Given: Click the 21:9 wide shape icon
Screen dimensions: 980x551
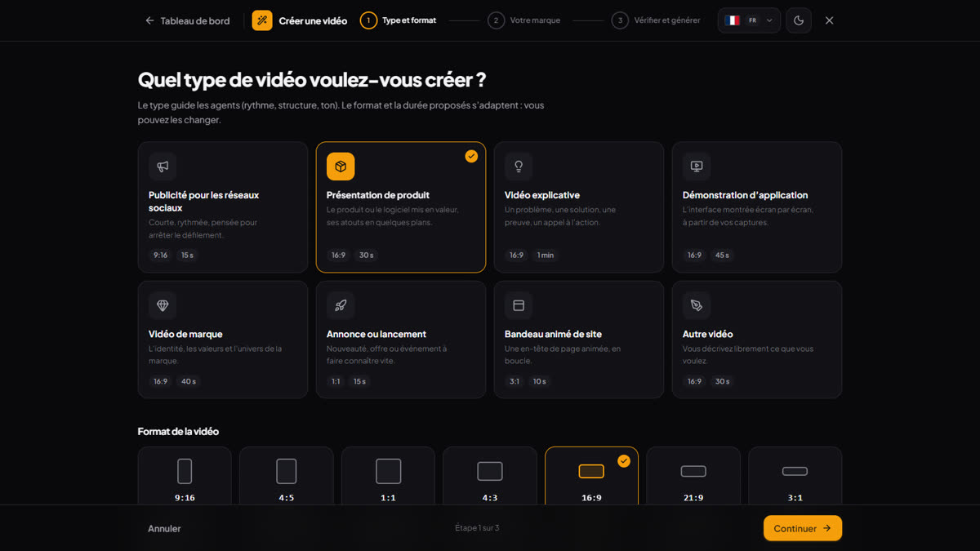Looking at the screenshot, I should coord(693,471).
